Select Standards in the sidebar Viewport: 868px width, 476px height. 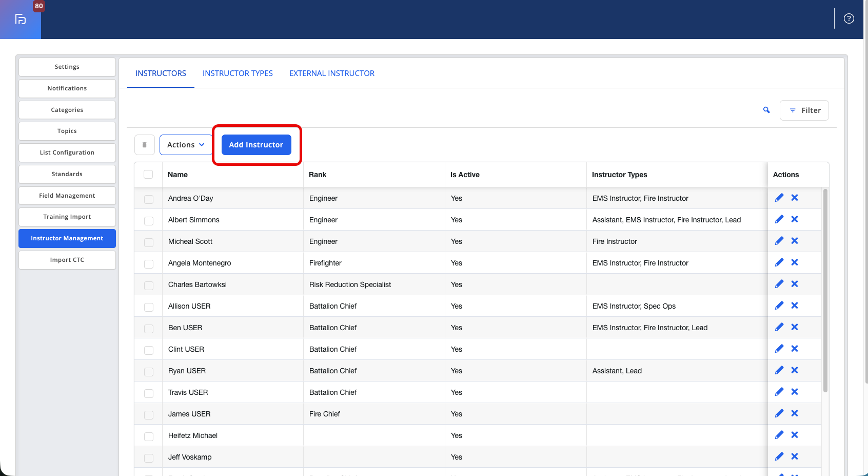[67, 174]
